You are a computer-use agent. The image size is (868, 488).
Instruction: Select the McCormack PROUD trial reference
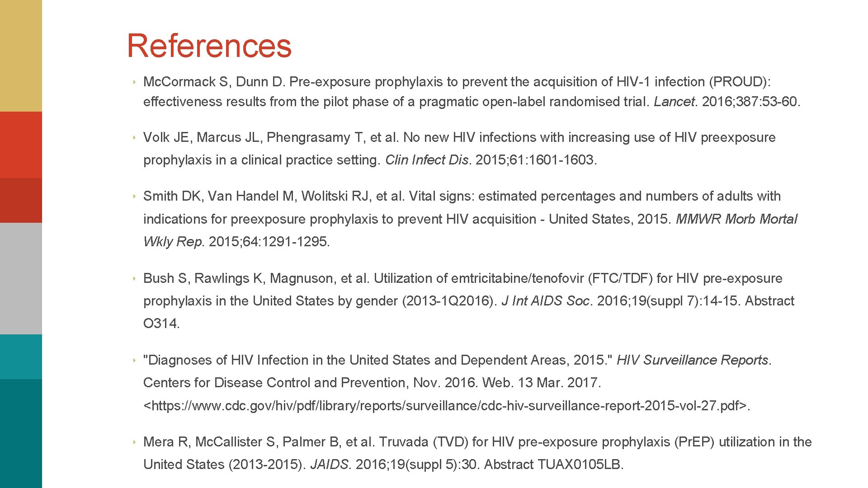[472, 92]
